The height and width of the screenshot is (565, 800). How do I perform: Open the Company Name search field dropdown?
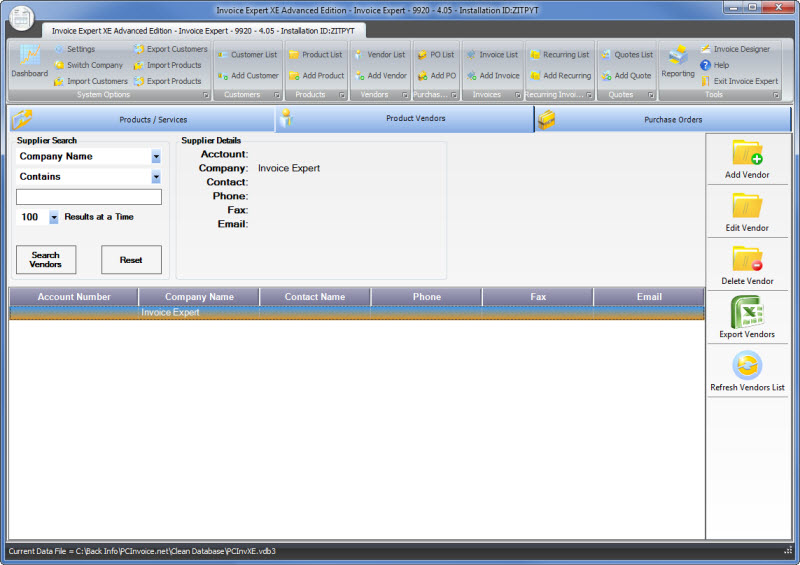click(156, 157)
